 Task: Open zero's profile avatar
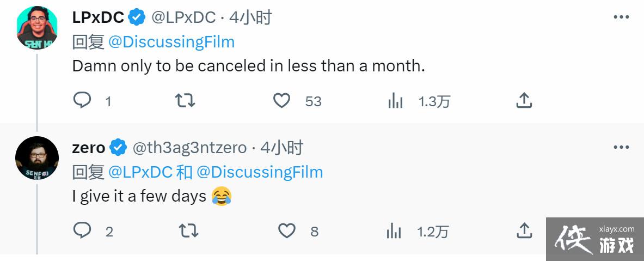pos(37,158)
